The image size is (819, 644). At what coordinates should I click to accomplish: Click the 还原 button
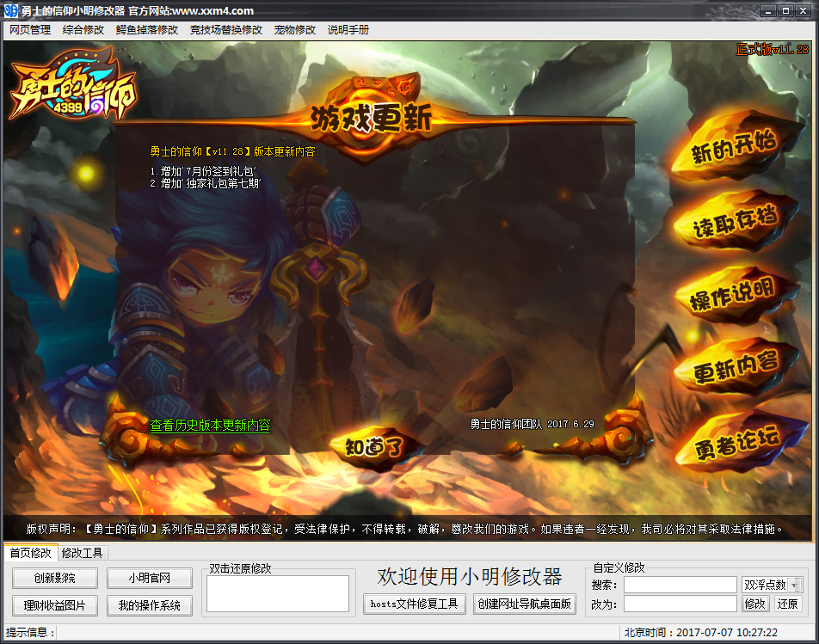(787, 604)
